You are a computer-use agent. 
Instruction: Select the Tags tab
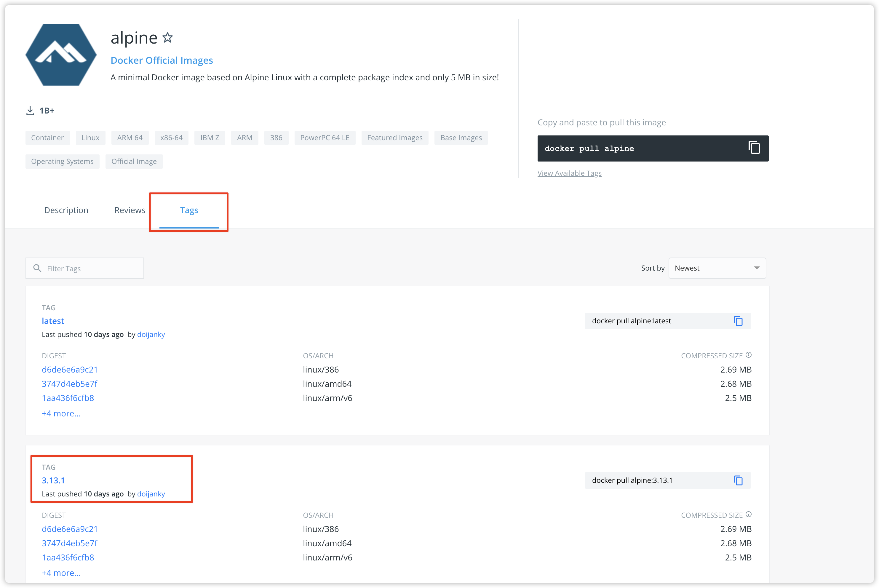click(x=189, y=210)
